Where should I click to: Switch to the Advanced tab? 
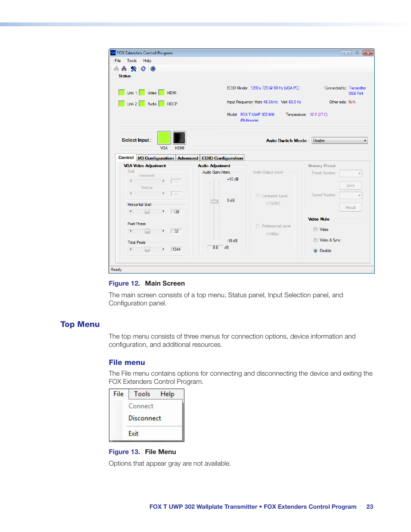(x=188, y=158)
